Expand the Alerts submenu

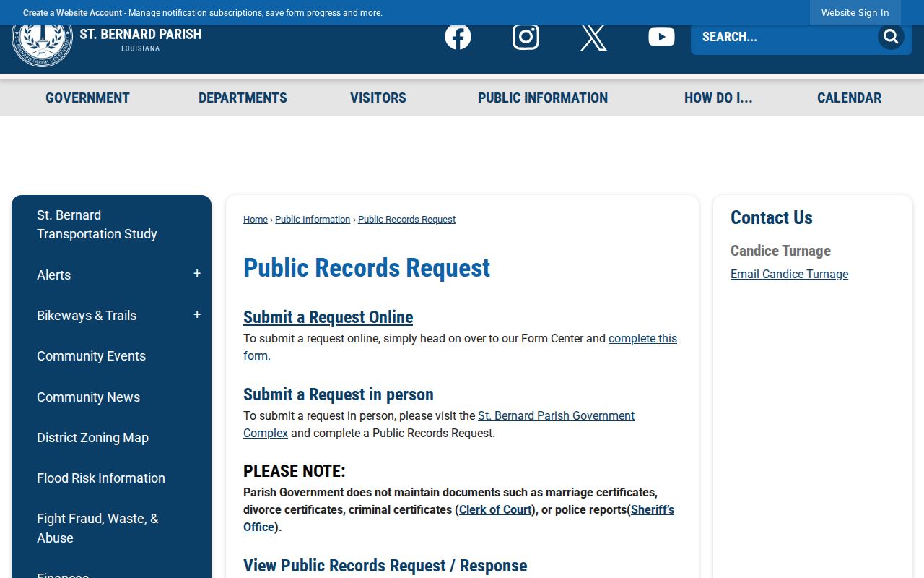(x=197, y=275)
